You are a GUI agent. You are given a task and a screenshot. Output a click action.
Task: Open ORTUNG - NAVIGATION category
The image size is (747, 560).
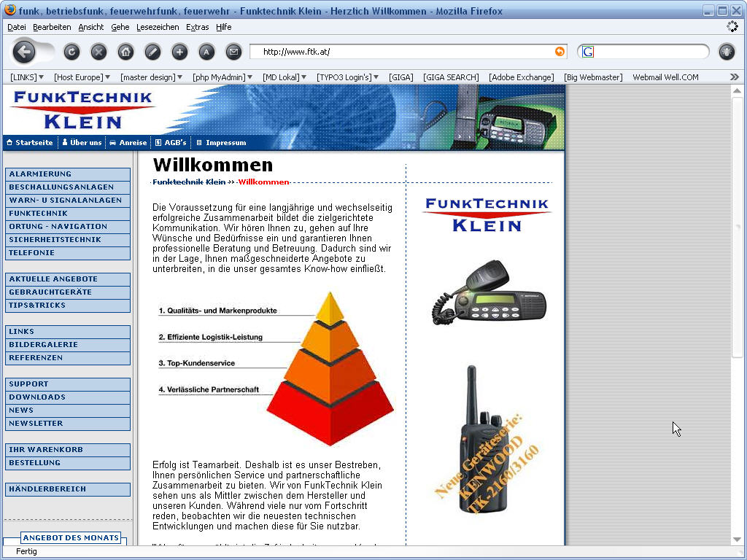68,226
